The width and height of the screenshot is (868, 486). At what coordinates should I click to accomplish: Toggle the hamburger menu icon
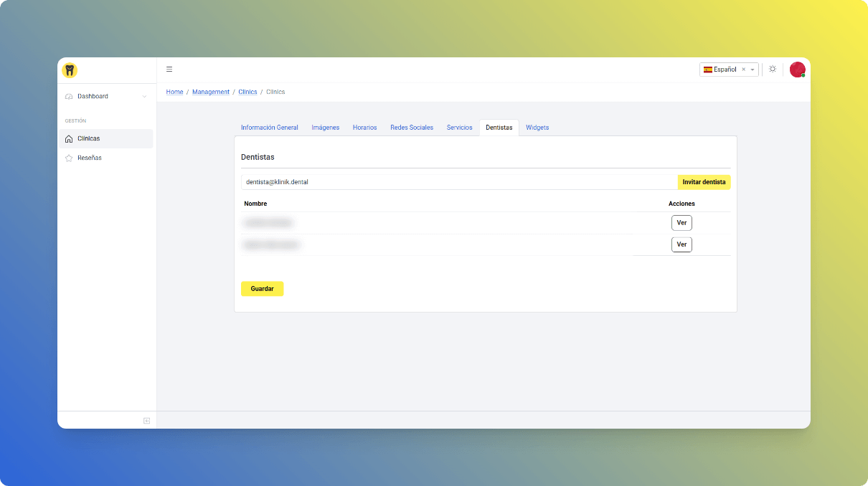point(169,70)
